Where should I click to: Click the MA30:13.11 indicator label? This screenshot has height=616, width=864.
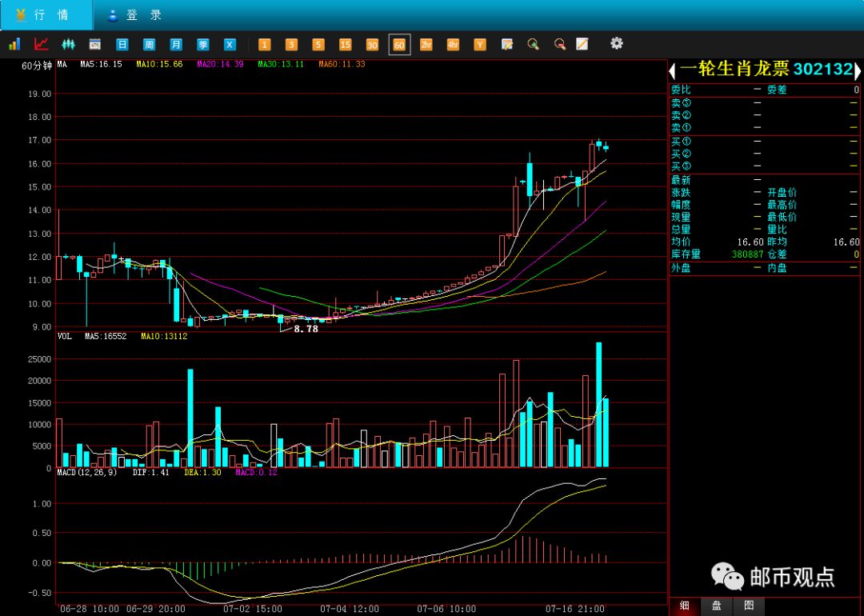[281, 65]
